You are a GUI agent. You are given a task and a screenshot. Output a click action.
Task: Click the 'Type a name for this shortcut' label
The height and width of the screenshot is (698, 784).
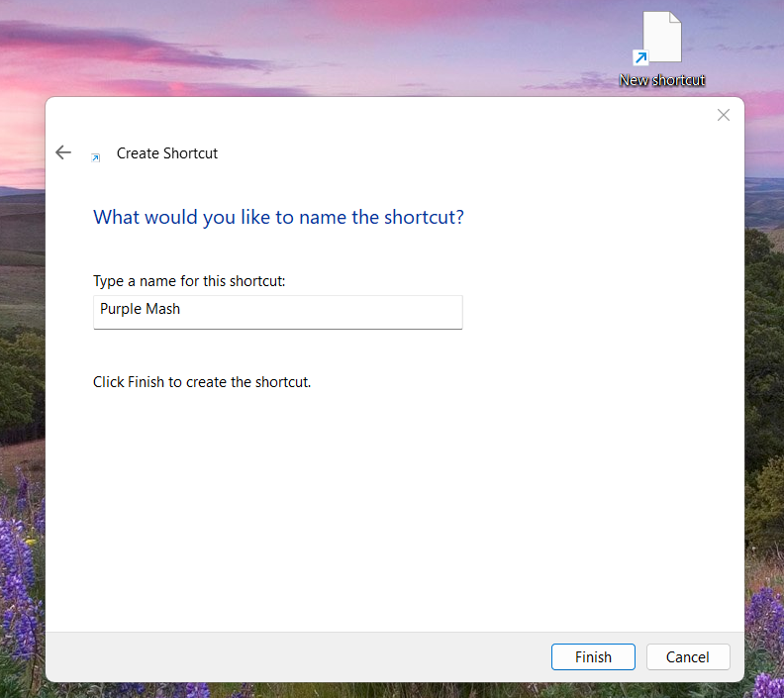click(189, 281)
